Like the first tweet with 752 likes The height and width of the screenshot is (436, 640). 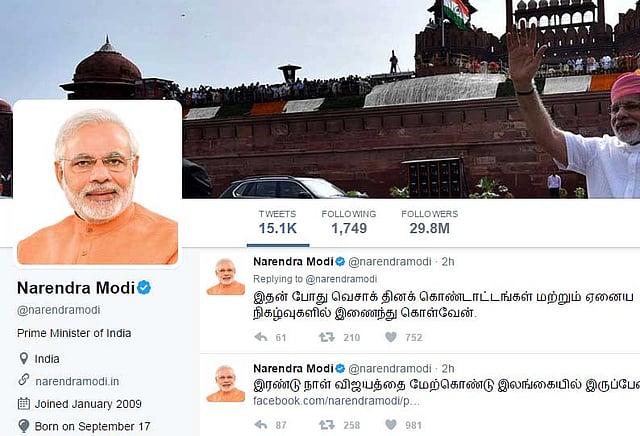(391, 337)
